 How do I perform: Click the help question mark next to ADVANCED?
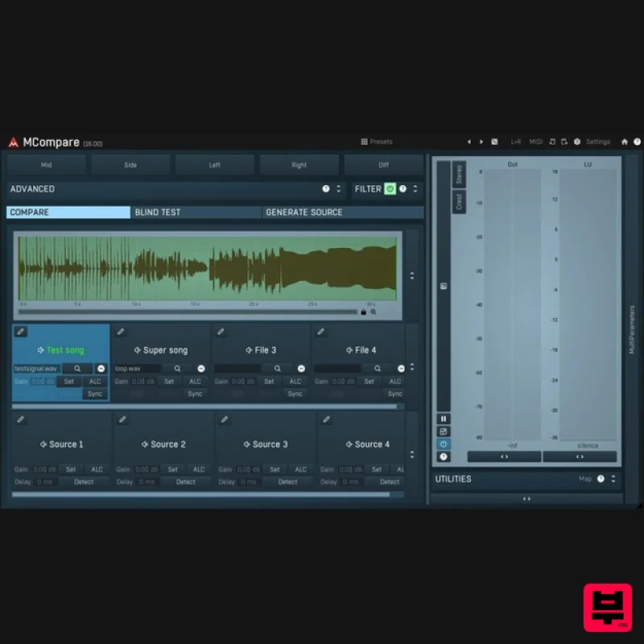click(326, 188)
